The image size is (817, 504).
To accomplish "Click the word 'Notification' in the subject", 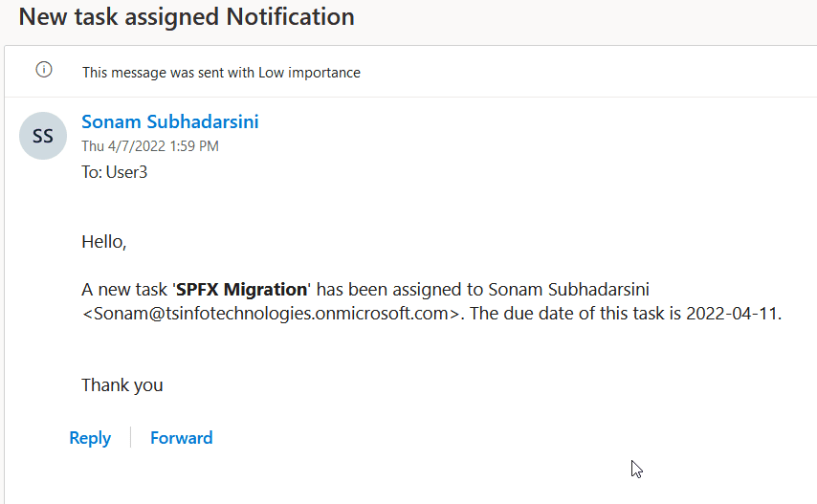I will point(290,16).
